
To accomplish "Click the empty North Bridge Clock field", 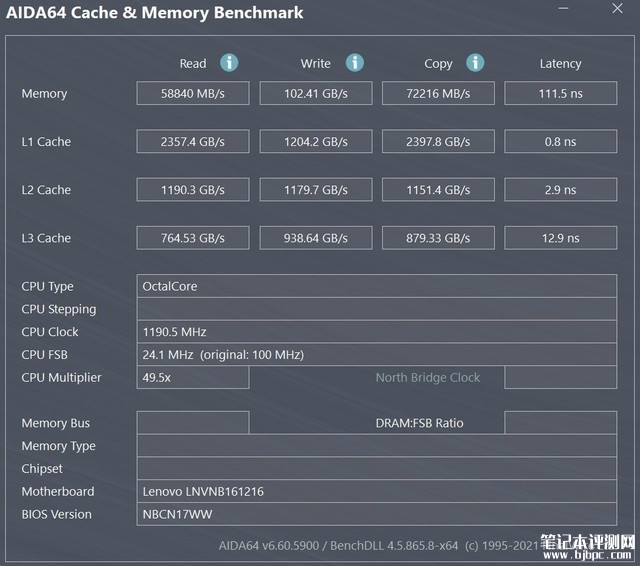I will (x=560, y=377).
